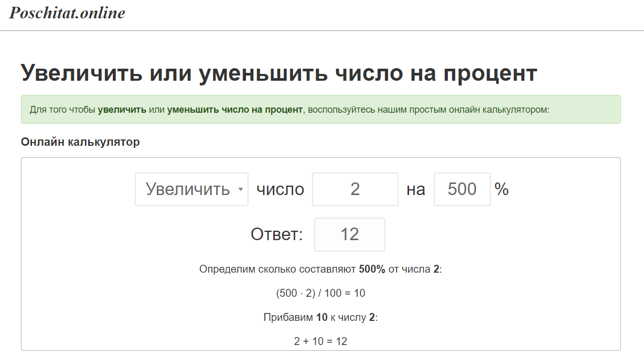Click the formula "(500 · 2) / 100 = 10"
Image resolution: width=644 pixels, height=356 pixels.
tap(320, 293)
